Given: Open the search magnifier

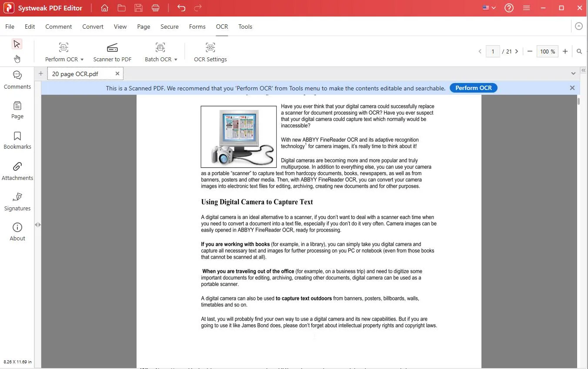Looking at the screenshot, I should coord(579,51).
